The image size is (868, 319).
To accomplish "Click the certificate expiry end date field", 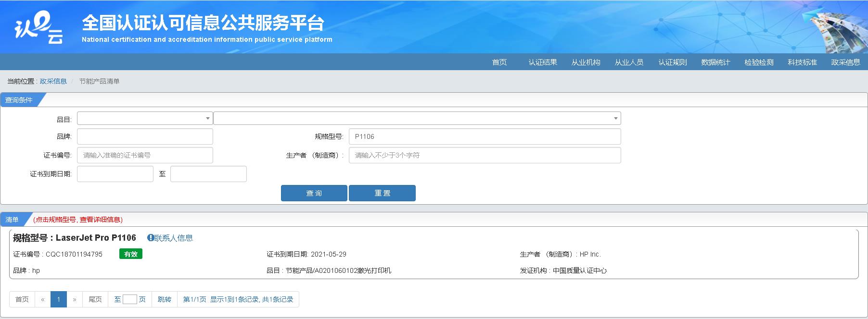I will [x=208, y=174].
